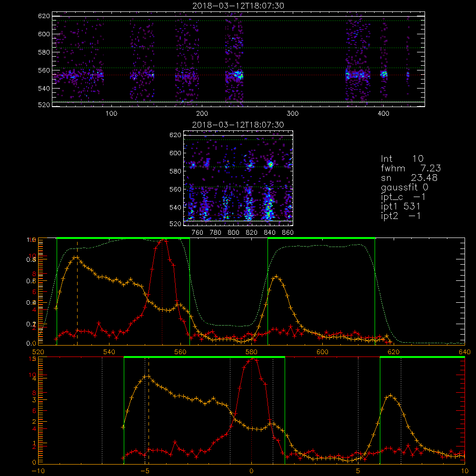Click the bright emission blob near 240 in top spectrogram
The width and height of the screenshot is (476, 476).
pyautogui.click(x=238, y=74)
